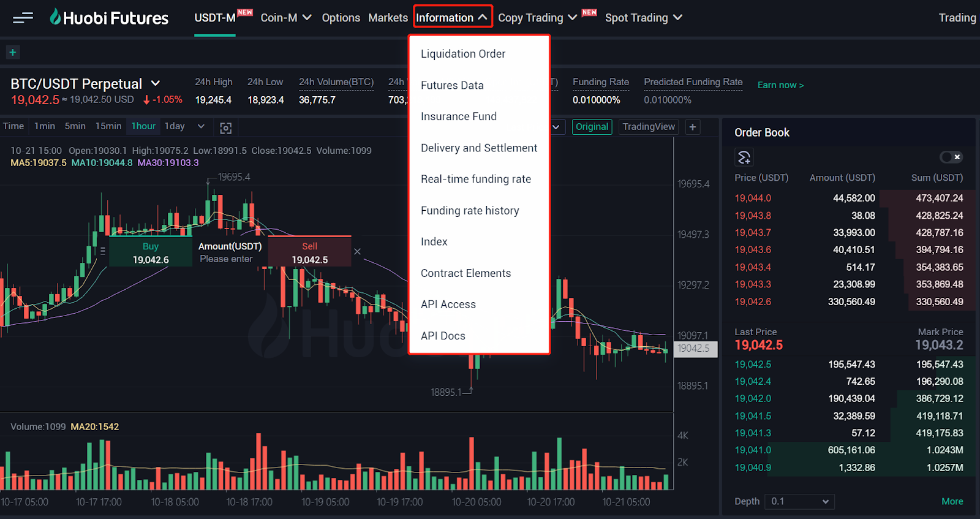Select bid price 19,041.0
The width and height of the screenshot is (980, 519).
753,450
